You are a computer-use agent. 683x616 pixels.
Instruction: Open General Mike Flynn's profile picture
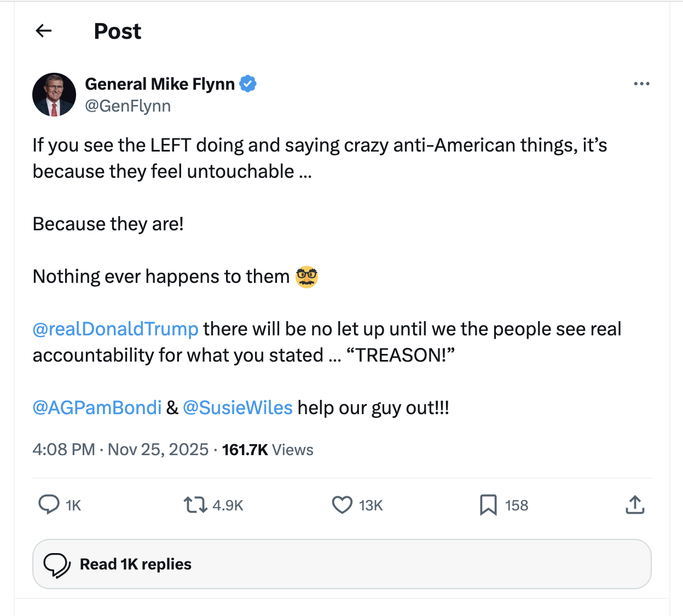tap(54, 95)
